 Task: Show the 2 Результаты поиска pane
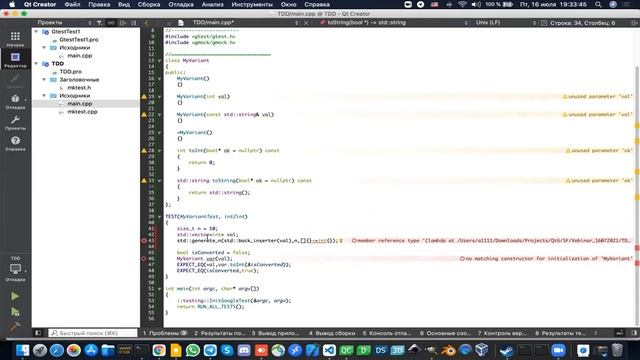click(x=220, y=333)
